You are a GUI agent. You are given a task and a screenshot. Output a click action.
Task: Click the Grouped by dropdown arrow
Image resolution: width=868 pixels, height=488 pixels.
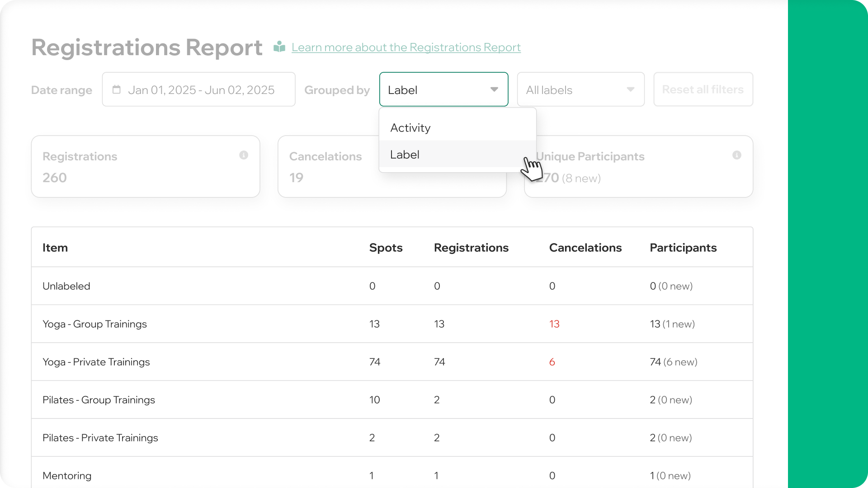coord(494,89)
